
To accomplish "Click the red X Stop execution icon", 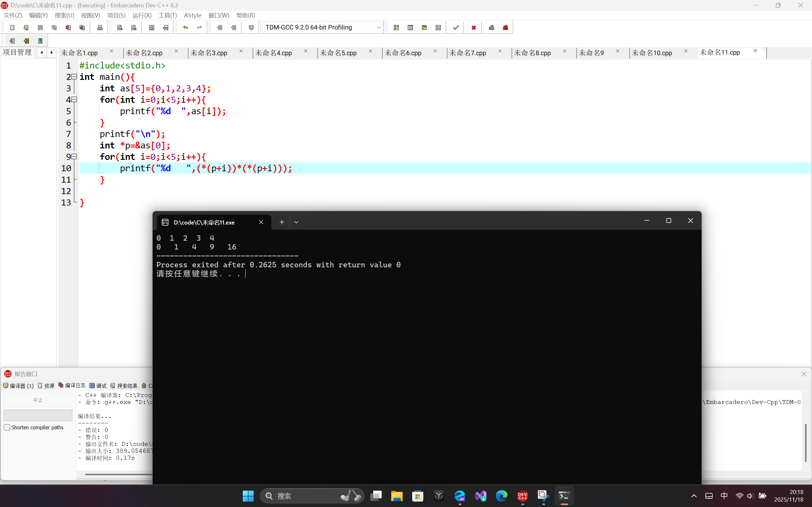I will tap(473, 28).
